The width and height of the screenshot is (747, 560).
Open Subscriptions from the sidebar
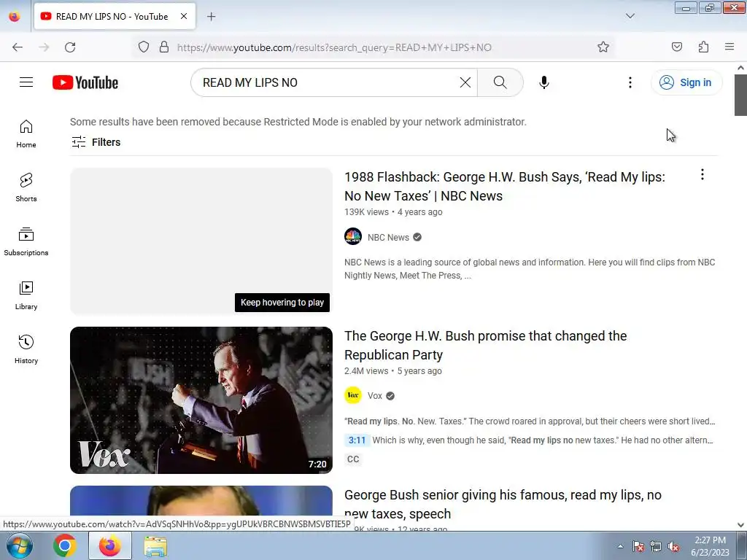[x=26, y=241]
